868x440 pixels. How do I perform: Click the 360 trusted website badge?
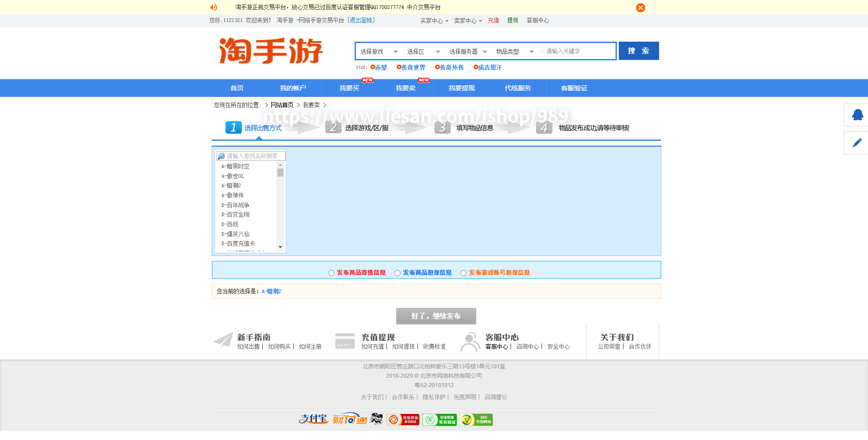coord(476,419)
